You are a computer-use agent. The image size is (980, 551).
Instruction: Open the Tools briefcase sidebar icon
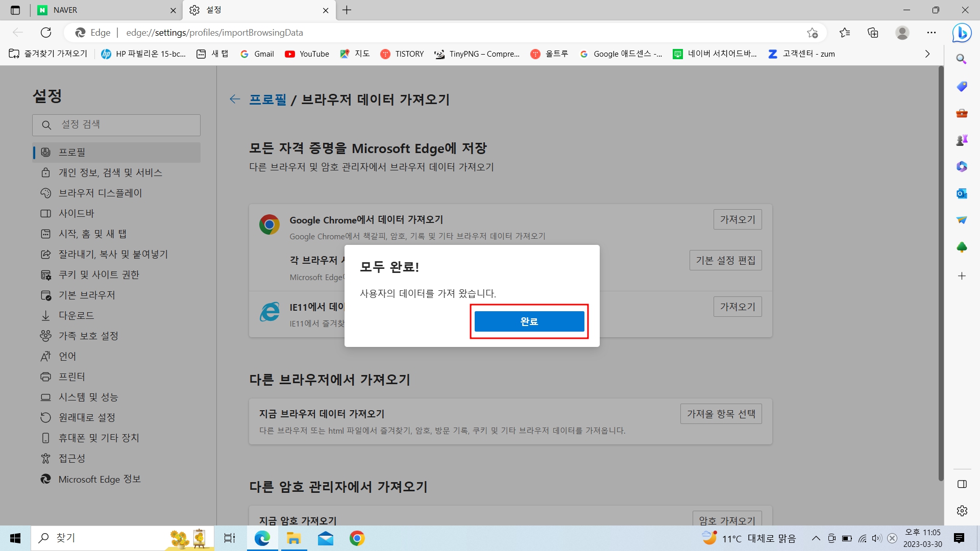[962, 113]
